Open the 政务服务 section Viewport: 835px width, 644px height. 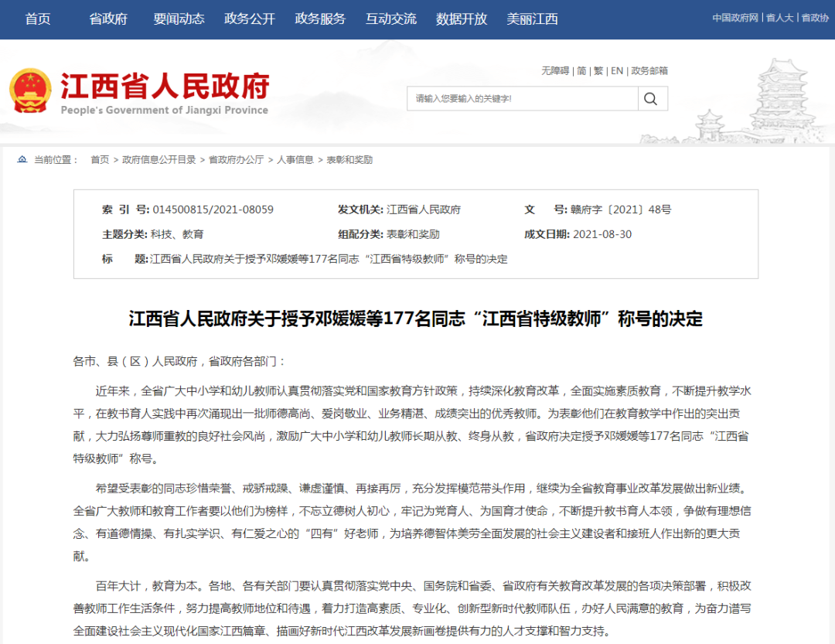point(320,19)
